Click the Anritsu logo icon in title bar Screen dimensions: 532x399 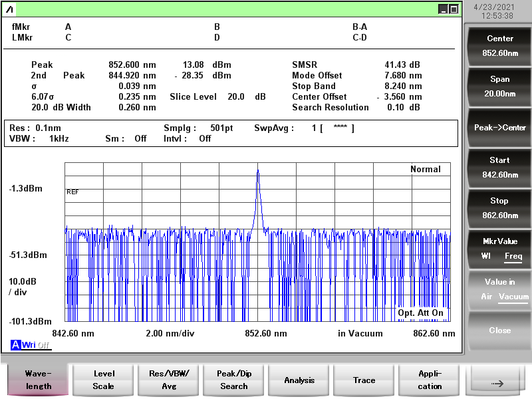[10, 9]
